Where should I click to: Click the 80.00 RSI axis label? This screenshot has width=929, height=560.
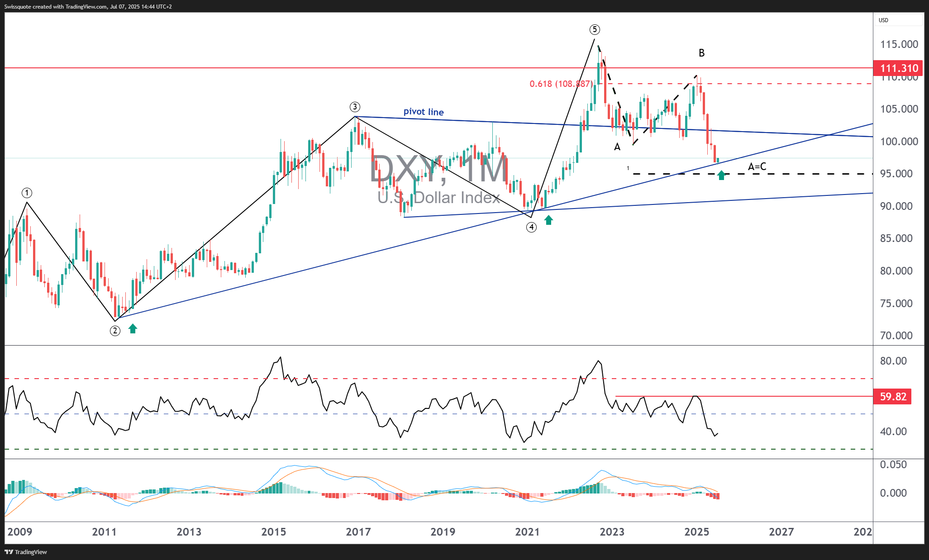pyautogui.click(x=893, y=361)
